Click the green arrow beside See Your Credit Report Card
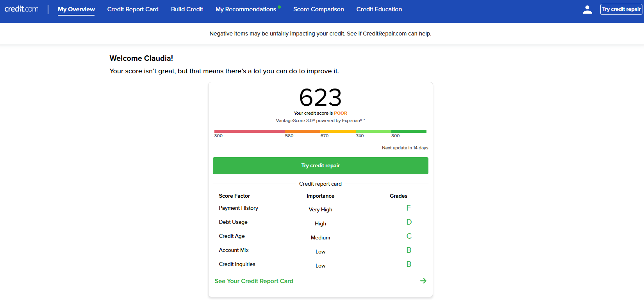The image size is (644, 303). coord(423,281)
